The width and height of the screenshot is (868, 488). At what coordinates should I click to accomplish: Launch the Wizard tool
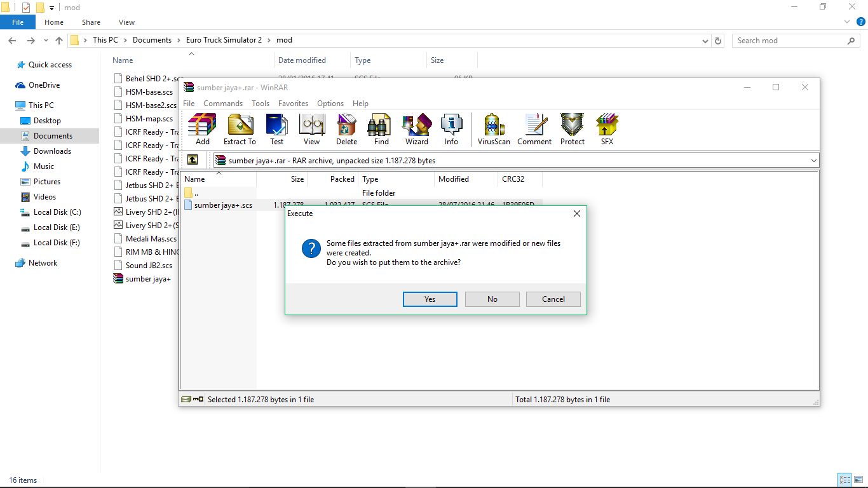(416, 130)
